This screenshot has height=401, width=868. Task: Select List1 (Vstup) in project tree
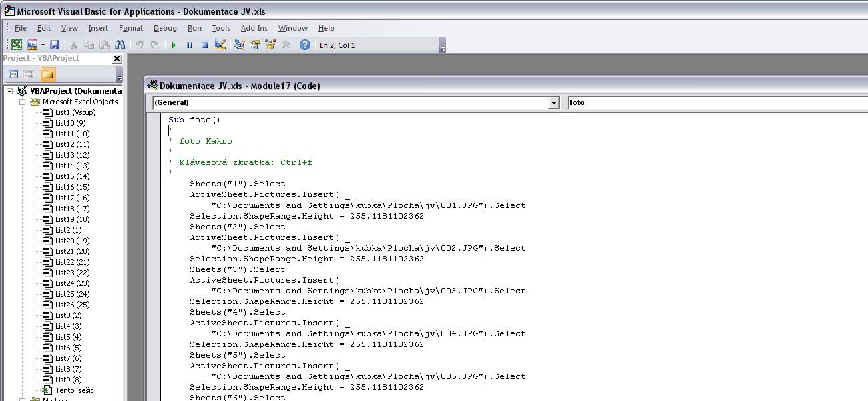pyautogui.click(x=75, y=112)
